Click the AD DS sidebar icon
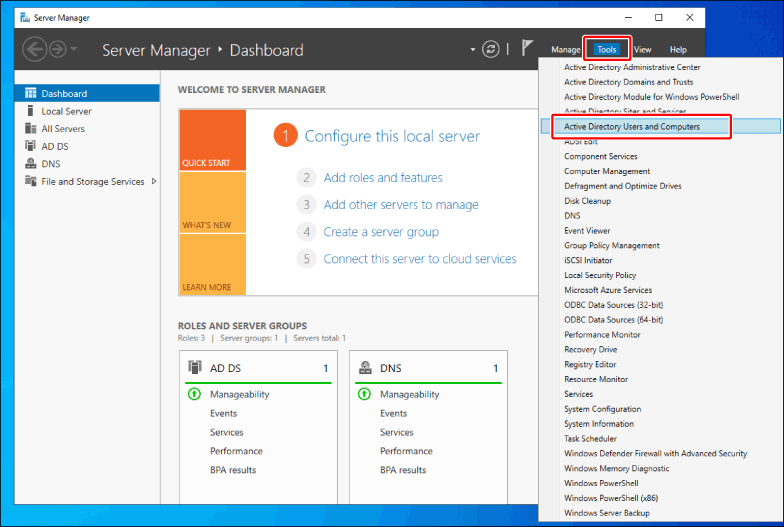Viewport: 784px width, 527px height. pos(30,146)
